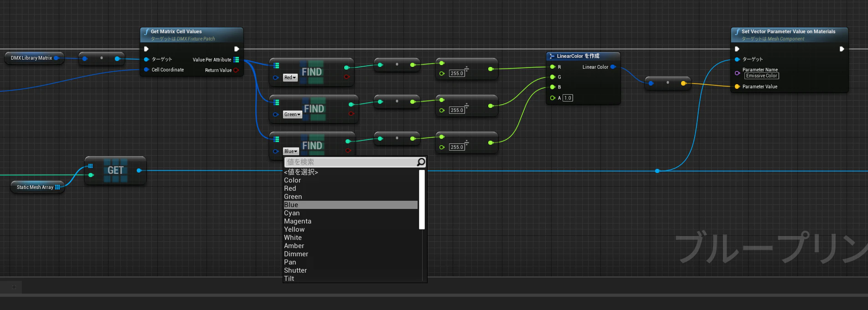Click the Return Value pin on Get Matrix Cell Values
868x310 pixels.
coord(236,70)
